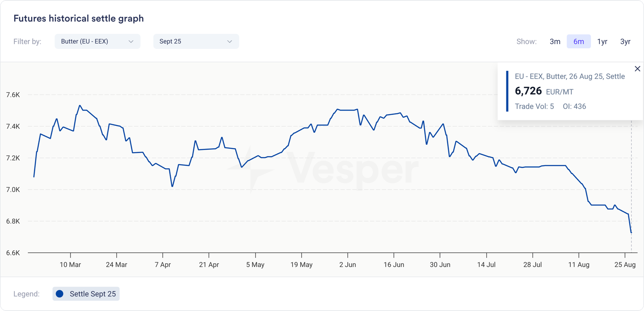644x311 pixels.
Task: Click the 6,726 EUR/MT price value
Action: (x=528, y=91)
